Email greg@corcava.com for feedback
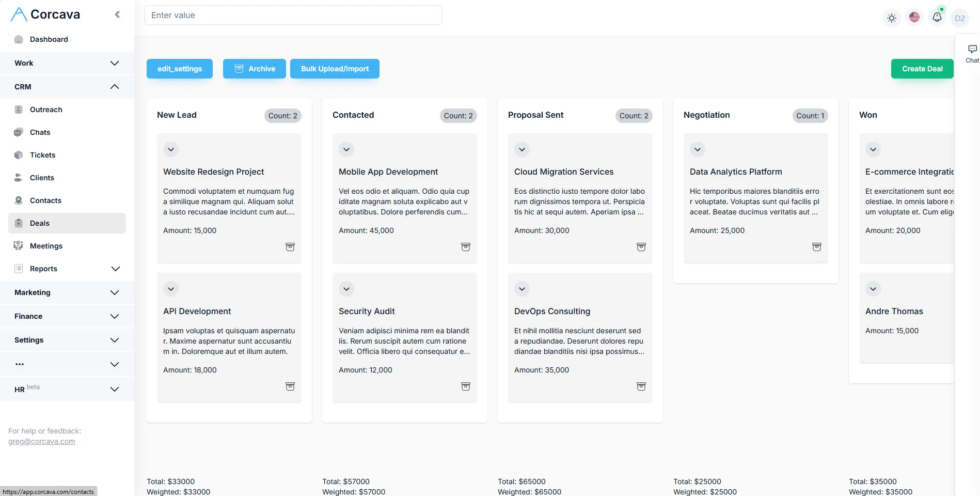980x496 pixels. pyautogui.click(x=41, y=441)
